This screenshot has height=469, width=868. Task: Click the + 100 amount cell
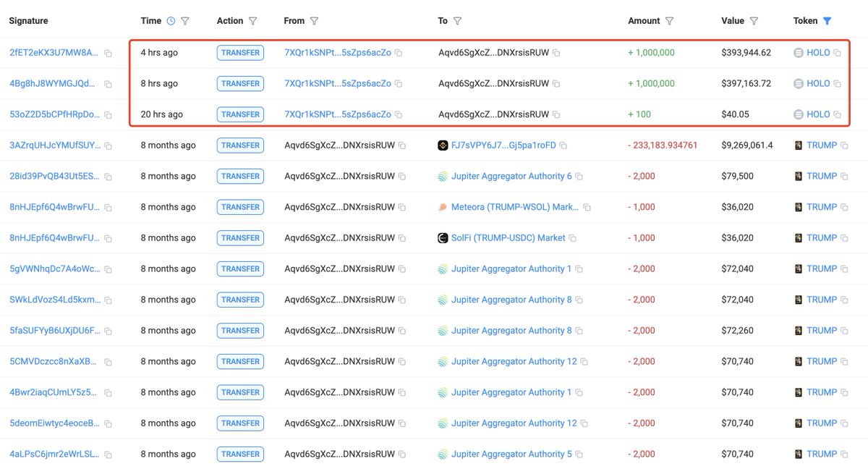(x=639, y=114)
